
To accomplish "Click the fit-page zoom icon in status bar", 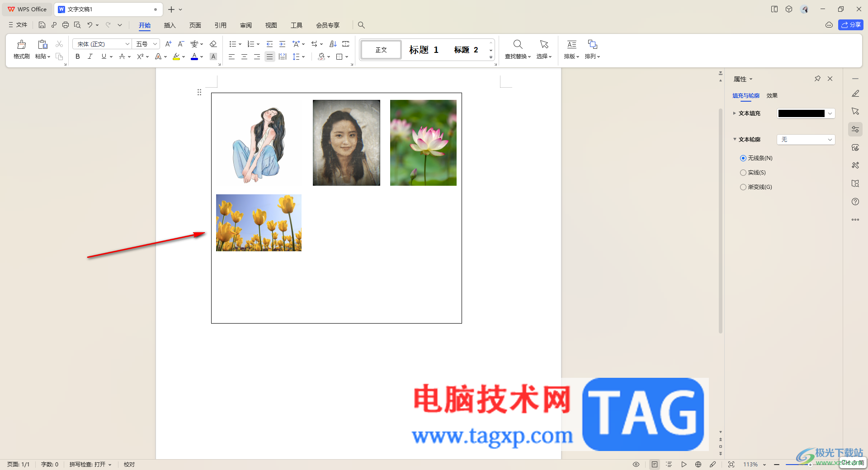I will point(731,464).
